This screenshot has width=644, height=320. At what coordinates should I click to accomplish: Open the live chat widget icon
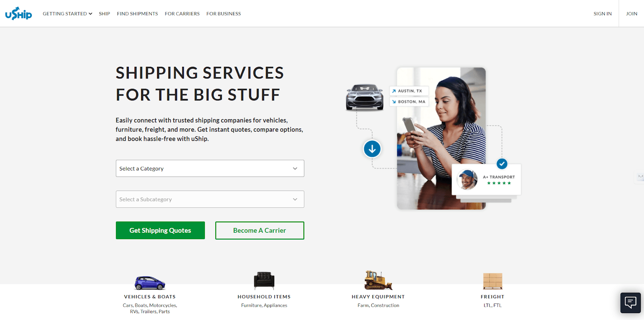(630, 302)
